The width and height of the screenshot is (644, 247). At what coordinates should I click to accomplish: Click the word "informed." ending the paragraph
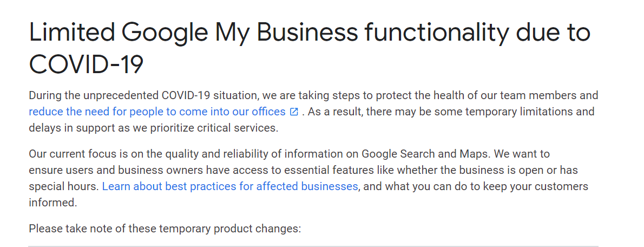(x=53, y=203)
